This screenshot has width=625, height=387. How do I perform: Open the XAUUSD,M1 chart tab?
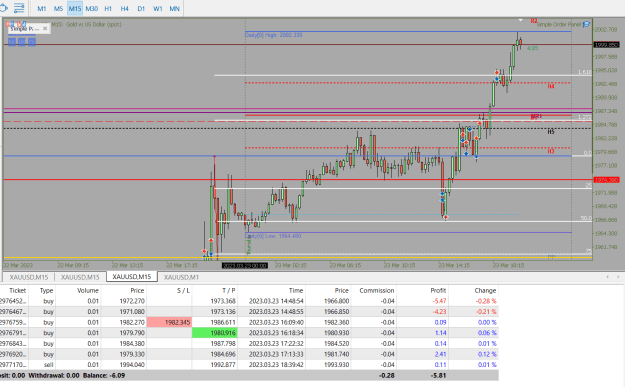point(181,277)
